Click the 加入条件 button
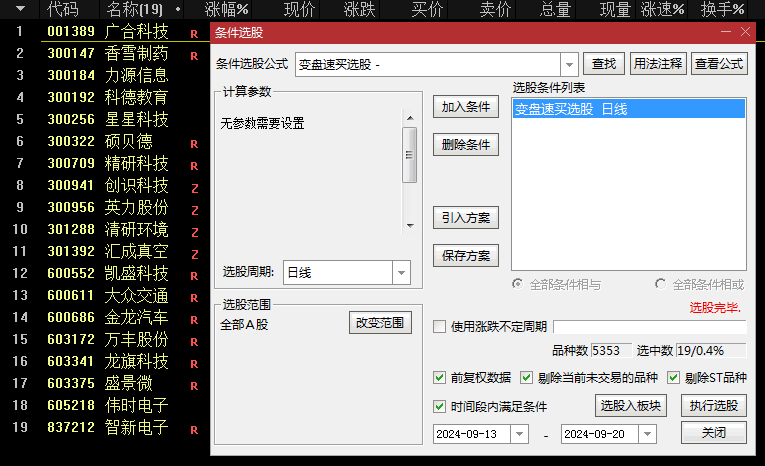This screenshot has width=765, height=466. point(466,107)
